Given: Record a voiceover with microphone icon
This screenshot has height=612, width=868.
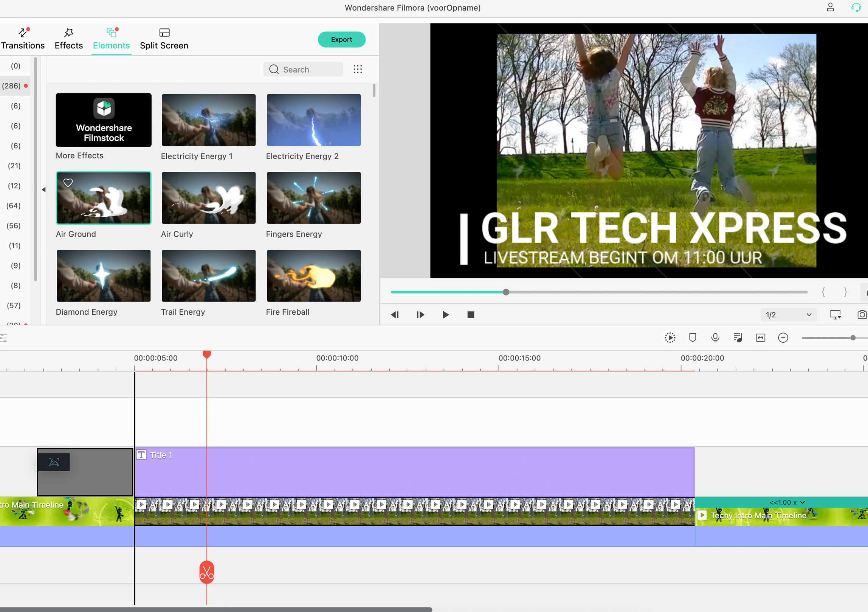Looking at the screenshot, I should click(x=715, y=338).
